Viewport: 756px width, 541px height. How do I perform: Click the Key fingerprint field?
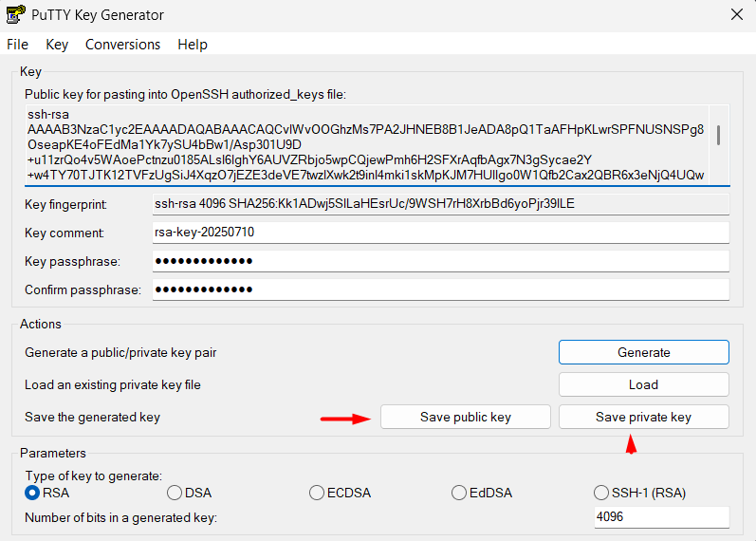point(441,204)
